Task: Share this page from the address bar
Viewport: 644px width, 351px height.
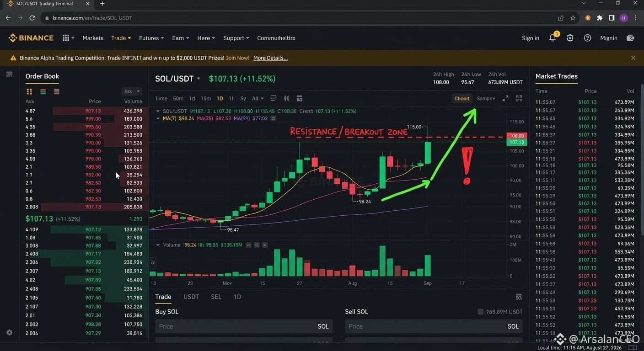Action: [x=561, y=18]
